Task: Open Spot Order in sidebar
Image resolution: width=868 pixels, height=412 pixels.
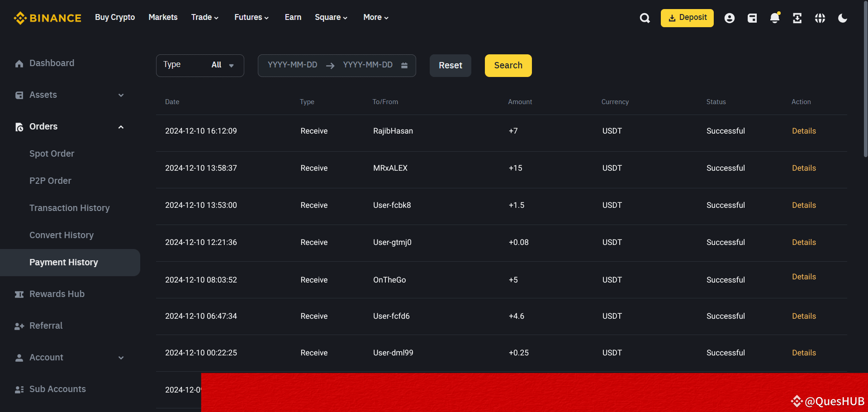Action: (x=52, y=154)
